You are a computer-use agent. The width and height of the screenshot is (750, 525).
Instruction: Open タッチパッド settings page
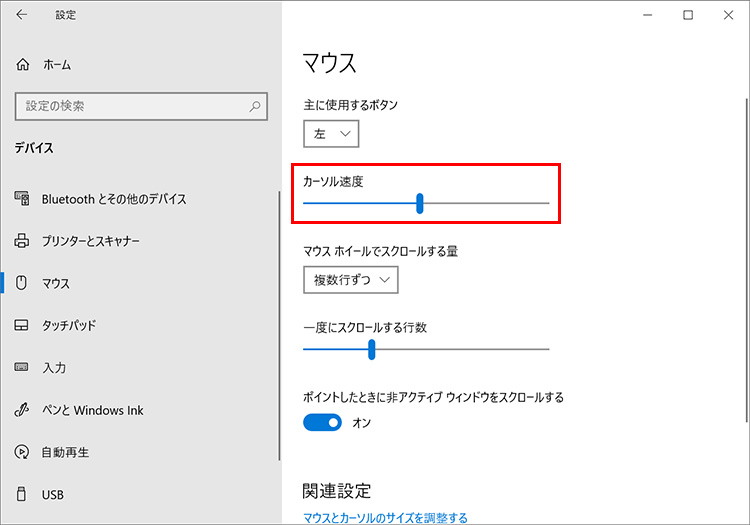click(69, 326)
